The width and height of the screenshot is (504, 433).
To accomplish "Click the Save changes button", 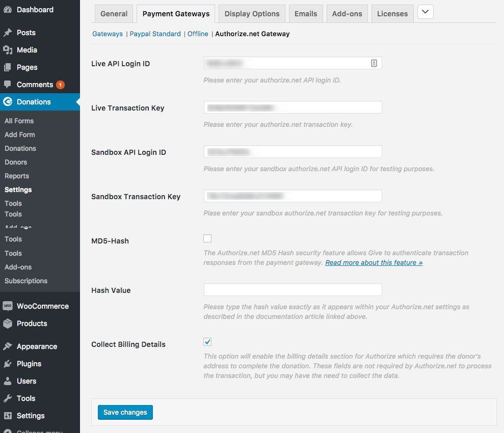I will (x=125, y=412).
